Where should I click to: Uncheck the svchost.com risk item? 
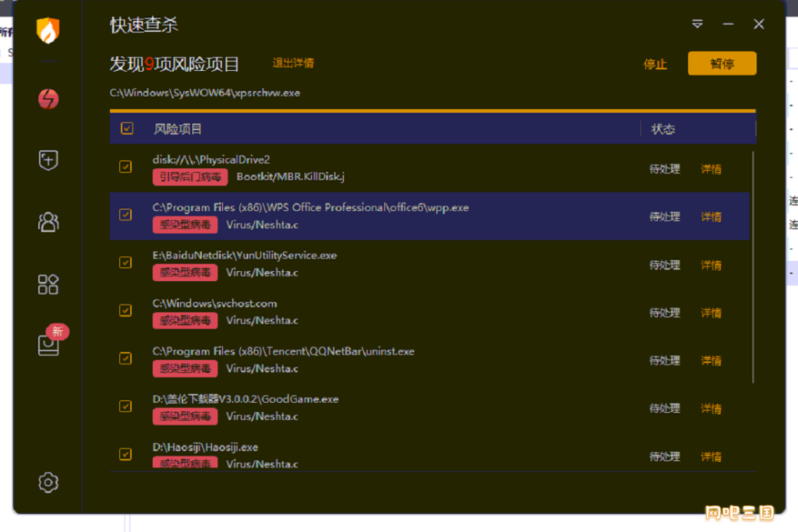(x=125, y=310)
